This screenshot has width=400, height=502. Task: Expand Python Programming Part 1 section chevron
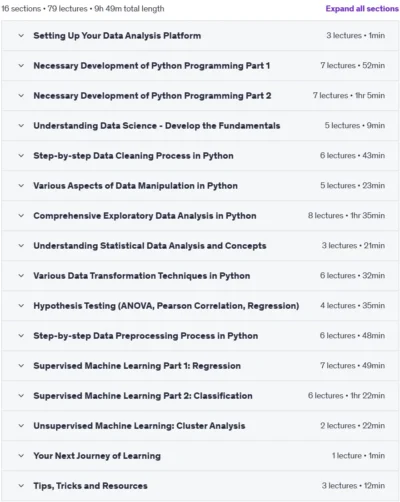(21, 65)
